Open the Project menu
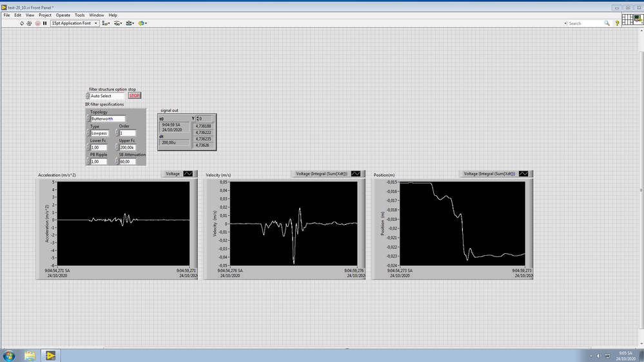644x362 pixels. click(x=45, y=15)
